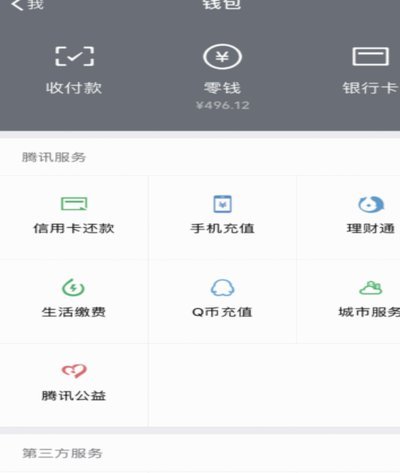Screen dimensions: 400x473
Task: Click the 腾讯服务 section header
Action: [54, 157]
